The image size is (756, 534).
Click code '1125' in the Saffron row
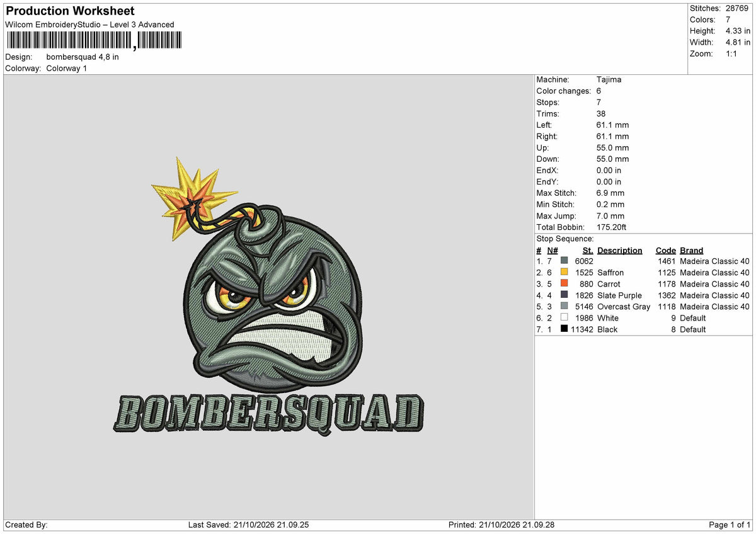[667, 272]
